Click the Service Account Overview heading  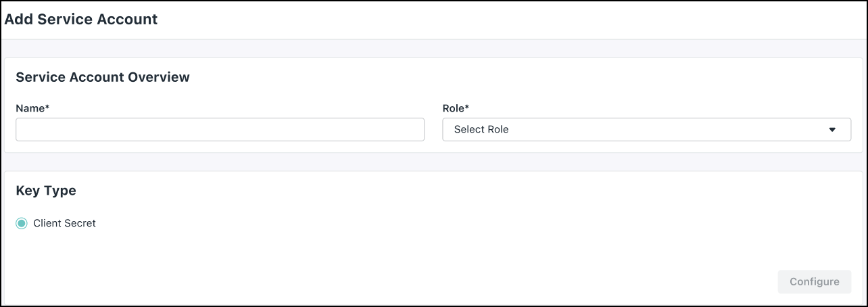(x=103, y=77)
